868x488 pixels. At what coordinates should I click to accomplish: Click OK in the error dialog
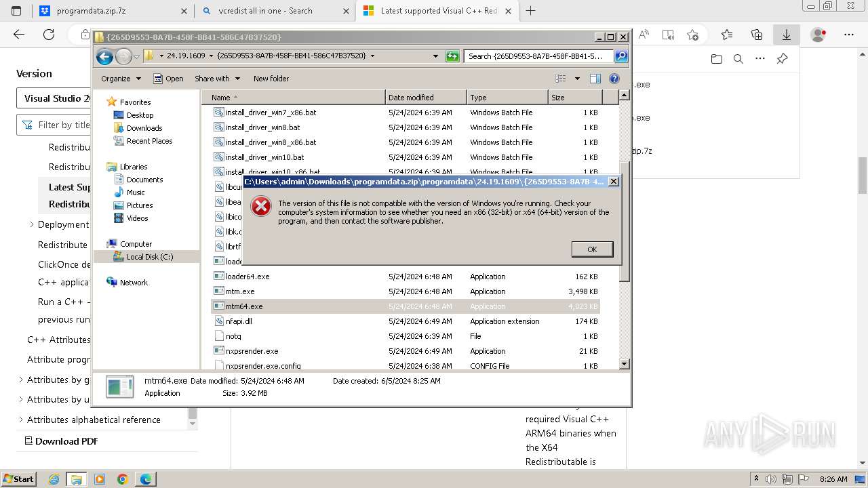click(x=592, y=249)
